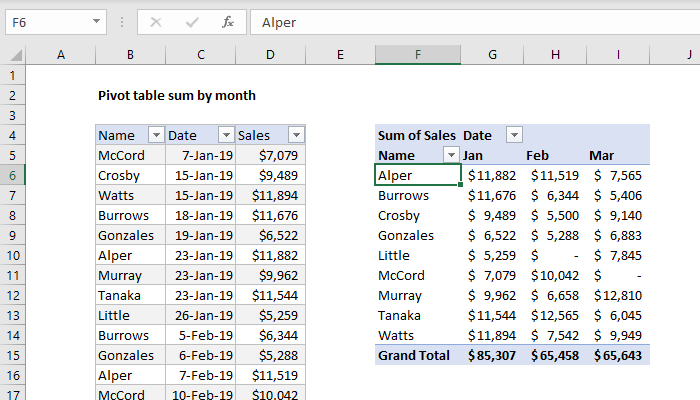Select column D header
The width and height of the screenshot is (700, 400).
click(270, 54)
